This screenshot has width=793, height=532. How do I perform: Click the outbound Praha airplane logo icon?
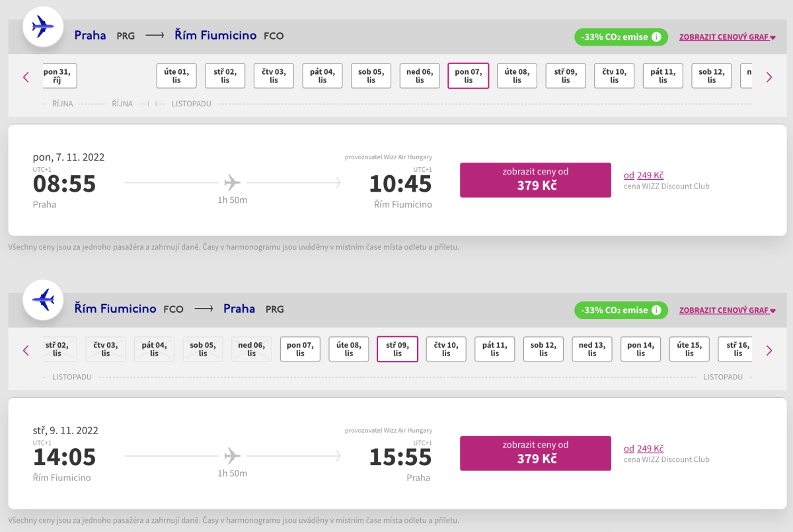(x=43, y=28)
